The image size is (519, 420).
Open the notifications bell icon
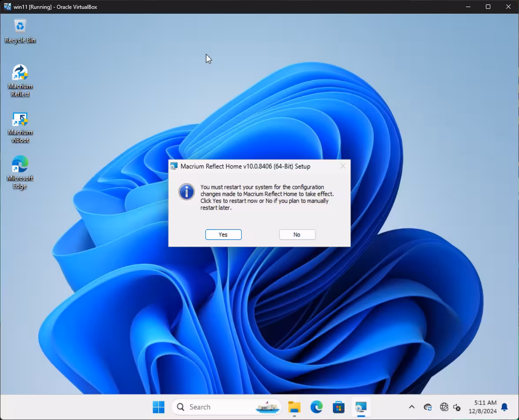coord(504,407)
